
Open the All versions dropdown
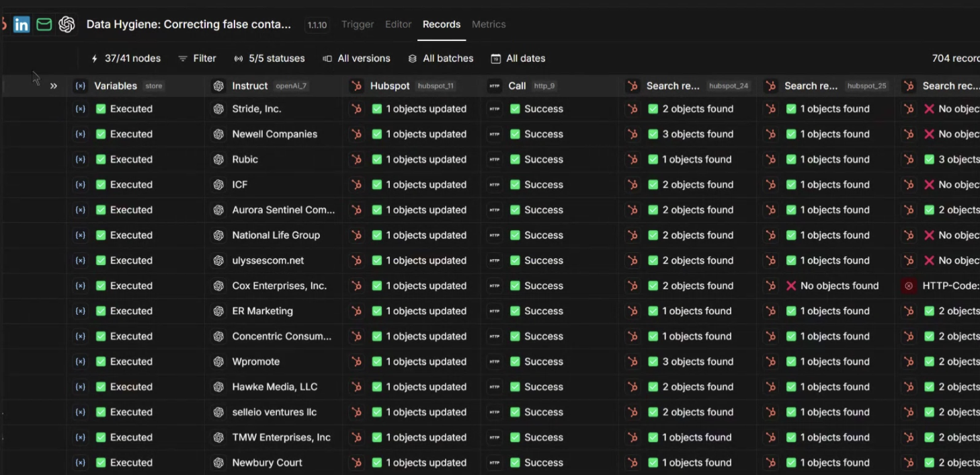coord(357,59)
